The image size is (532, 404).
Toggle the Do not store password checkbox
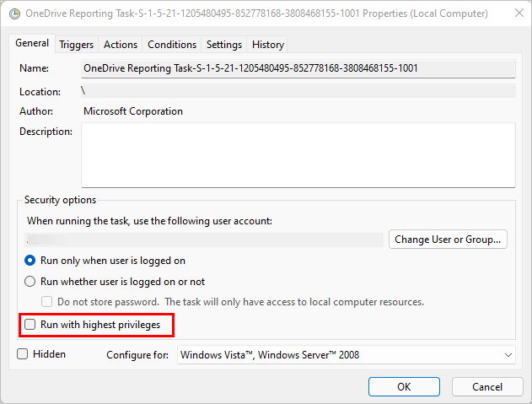(47, 302)
